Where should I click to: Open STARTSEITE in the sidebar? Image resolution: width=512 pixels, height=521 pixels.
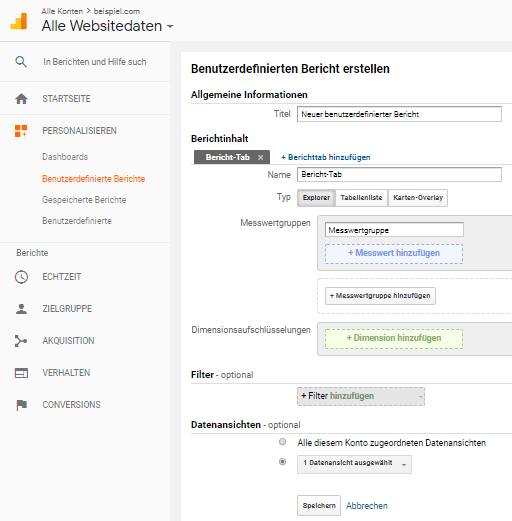pyautogui.click(x=66, y=99)
